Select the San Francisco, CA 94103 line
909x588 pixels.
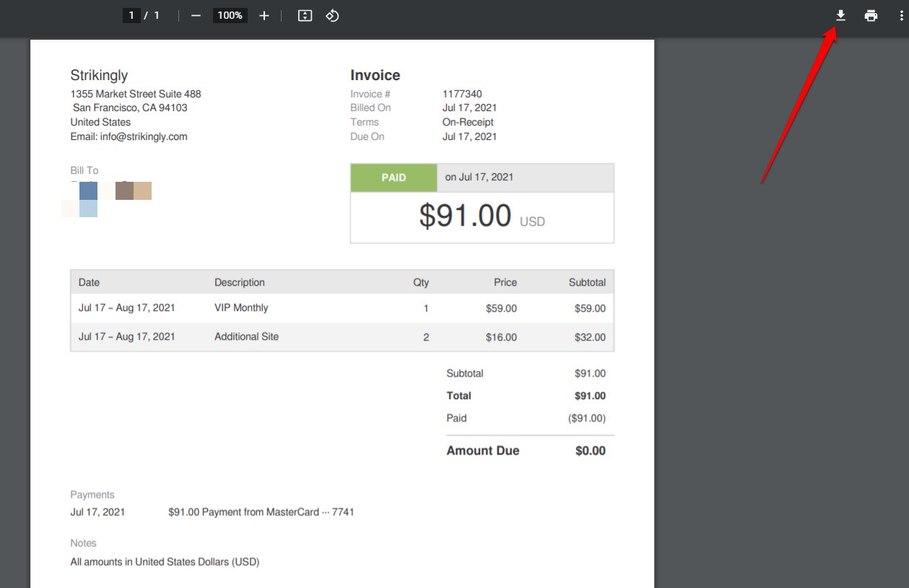[130, 107]
